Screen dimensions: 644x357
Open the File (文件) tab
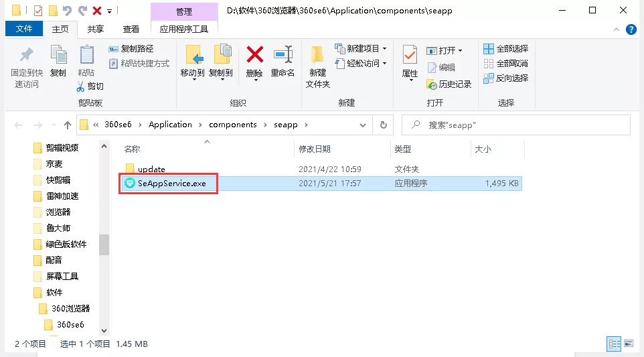pos(24,29)
